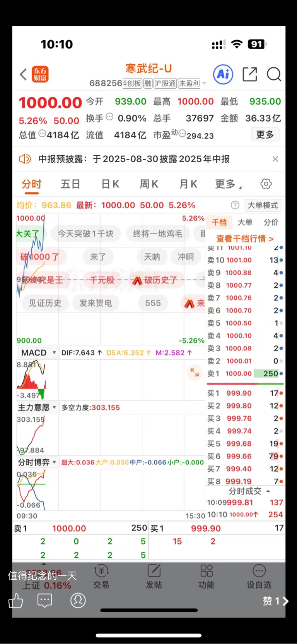Tap the 发来贺电 comment bubble

pyautogui.click(x=96, y=303)
